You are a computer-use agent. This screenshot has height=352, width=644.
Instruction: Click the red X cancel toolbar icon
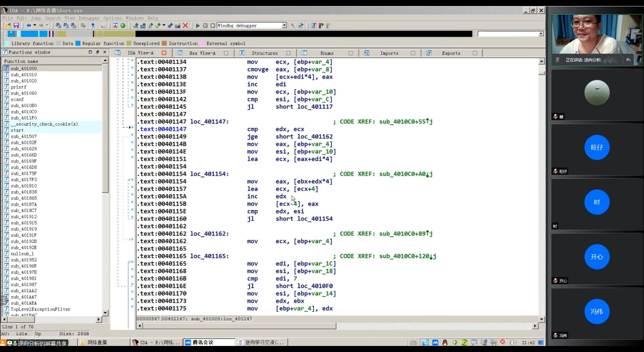(185, 26)
